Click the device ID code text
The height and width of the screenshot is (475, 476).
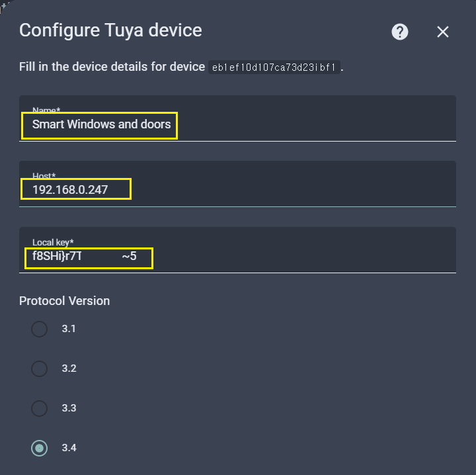(x=274, y=67)
